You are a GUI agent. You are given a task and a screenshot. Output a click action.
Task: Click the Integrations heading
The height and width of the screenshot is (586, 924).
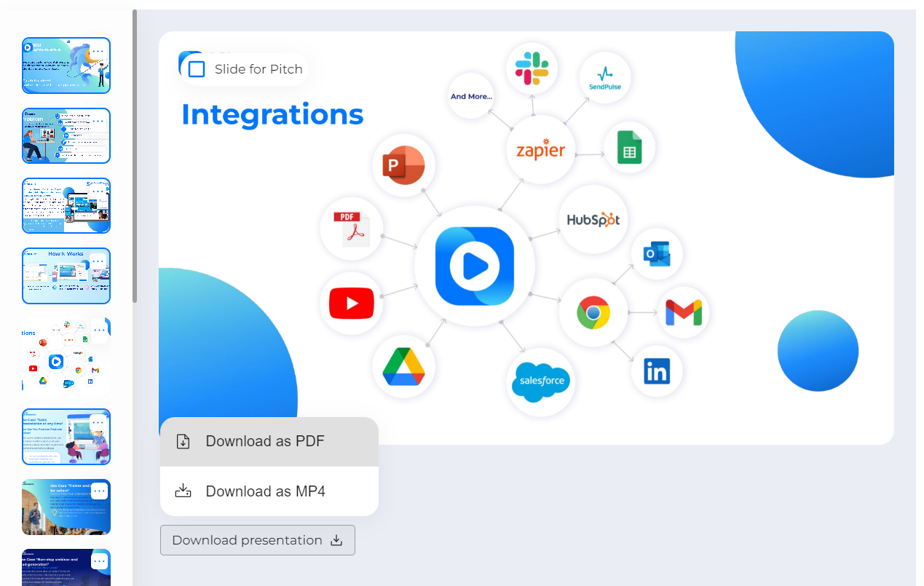(272, 114)
